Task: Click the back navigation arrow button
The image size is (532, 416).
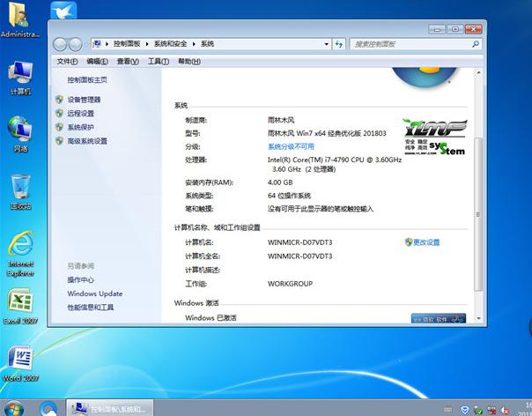Action: (x=61, y=44)
